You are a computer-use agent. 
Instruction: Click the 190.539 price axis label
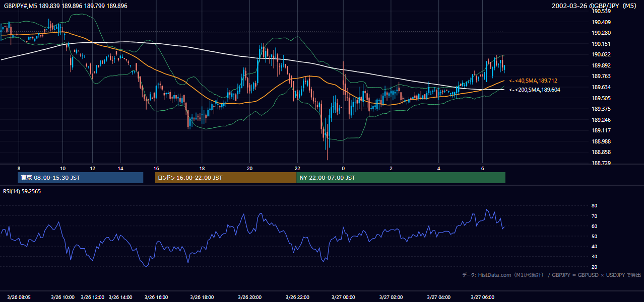coord(602,11)
